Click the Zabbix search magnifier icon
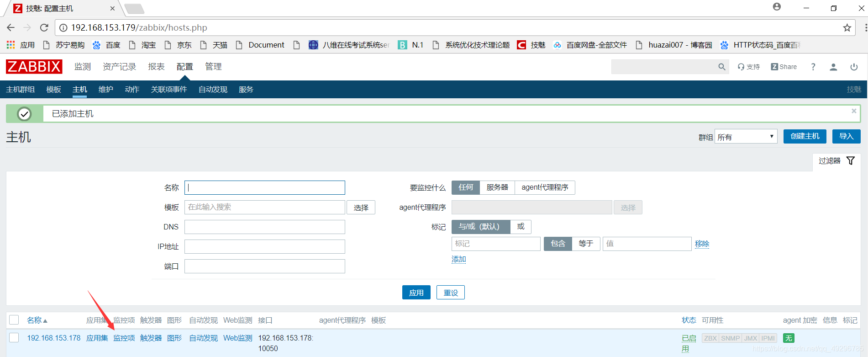Screen dimensions: 868x357 722,67
